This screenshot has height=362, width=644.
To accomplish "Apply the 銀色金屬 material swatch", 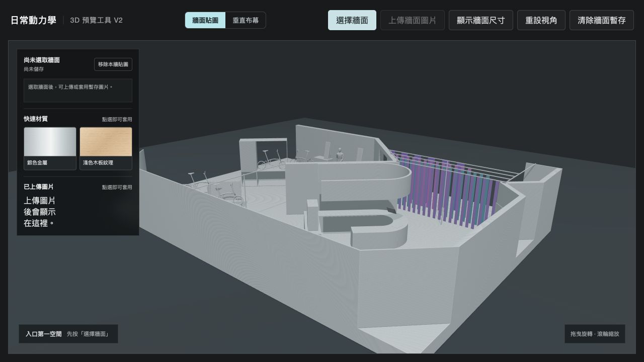I will 50,148.
